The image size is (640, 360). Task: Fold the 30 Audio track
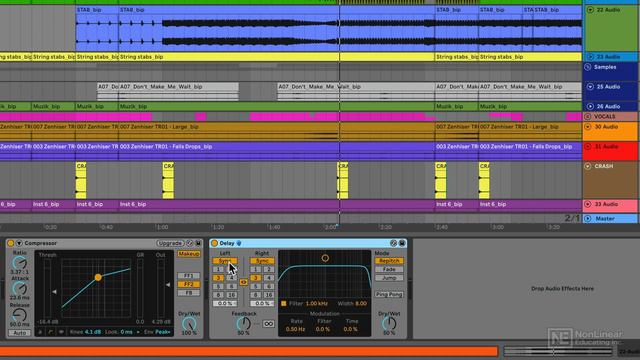588,127
